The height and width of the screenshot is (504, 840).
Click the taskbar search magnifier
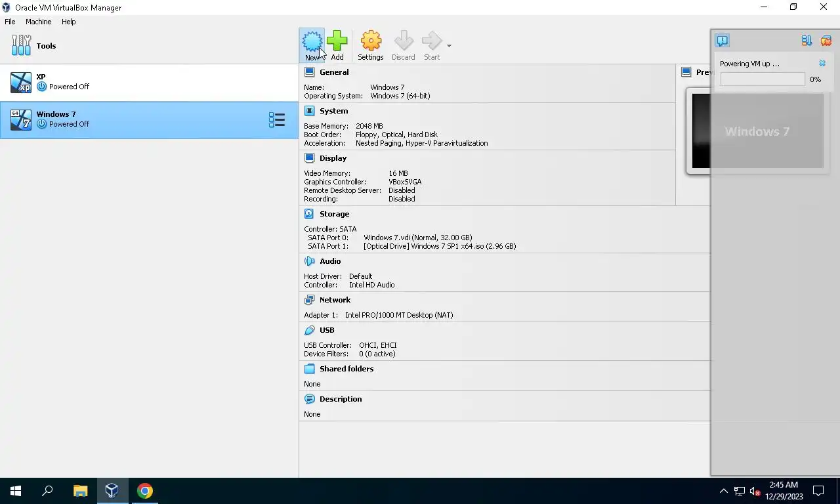coord(47,491)
